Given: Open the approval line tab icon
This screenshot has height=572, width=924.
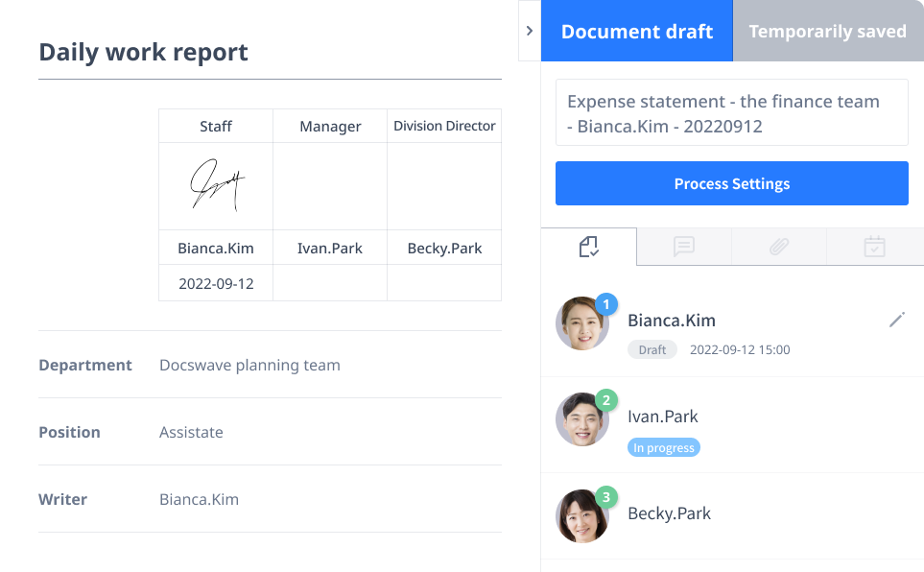Looking at the screenshot, I should pos(588,248).
